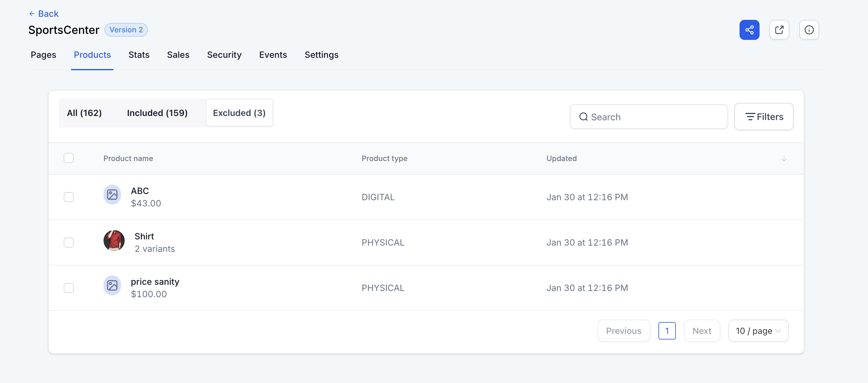This screenshot has height=383, width=868.
Task: Open the external link icon
Action: pos(779,30)
